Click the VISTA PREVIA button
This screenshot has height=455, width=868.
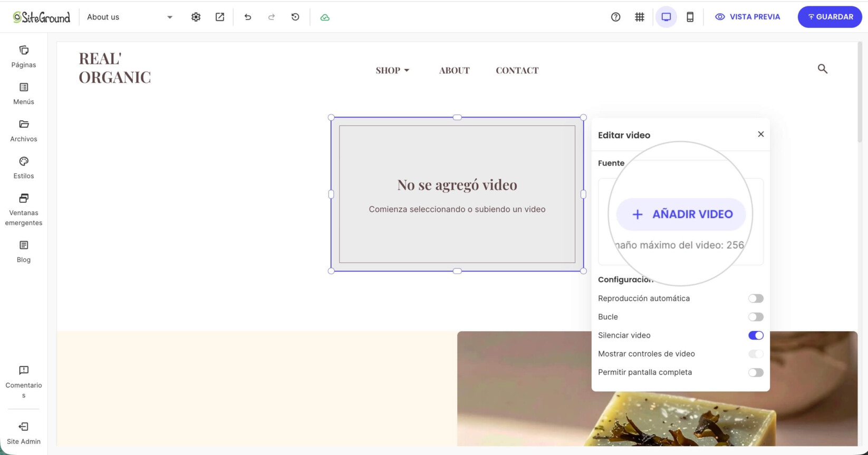tap(747, 17)
